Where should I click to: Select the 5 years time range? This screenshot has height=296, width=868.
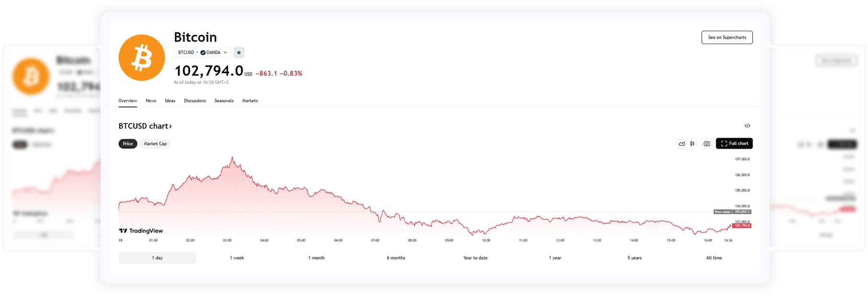[634, 258]
